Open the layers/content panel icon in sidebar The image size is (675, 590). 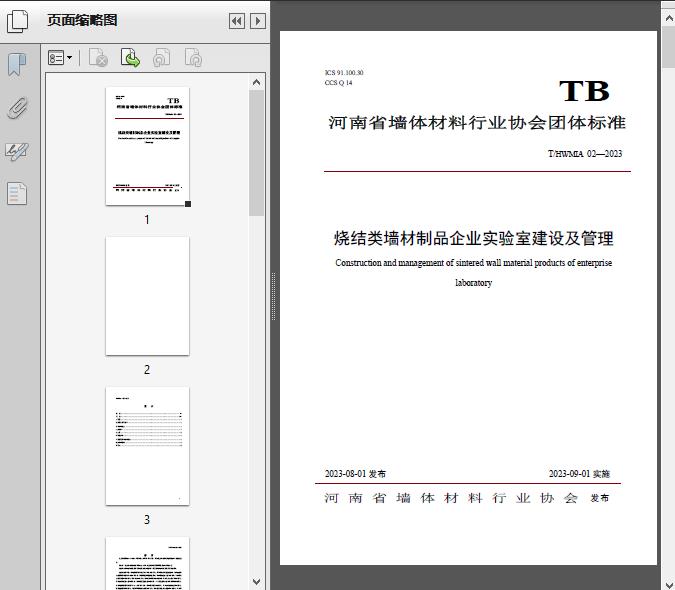[17, 193]
